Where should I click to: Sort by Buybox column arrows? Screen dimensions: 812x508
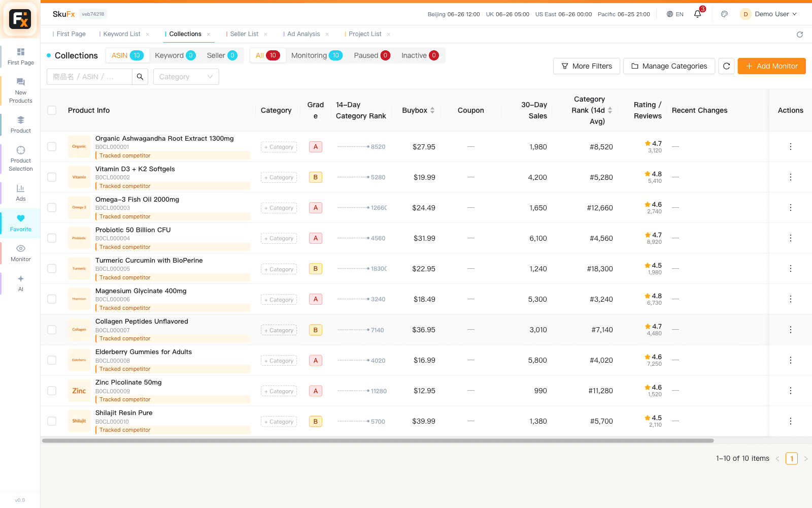point(432,110)
